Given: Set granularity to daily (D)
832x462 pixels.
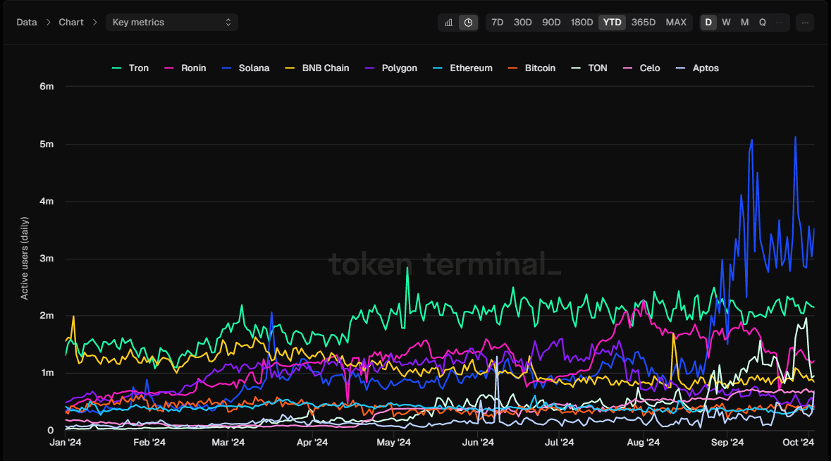Looking at the screenshot, I should (708, 22).
